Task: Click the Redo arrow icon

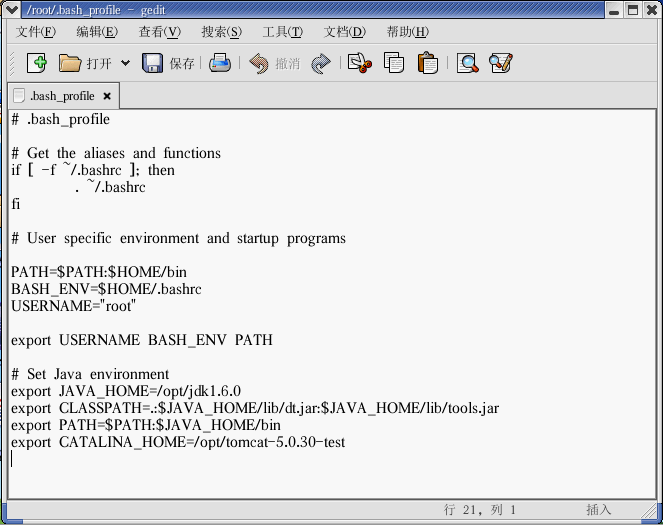Action: click(x=321, y=63)
